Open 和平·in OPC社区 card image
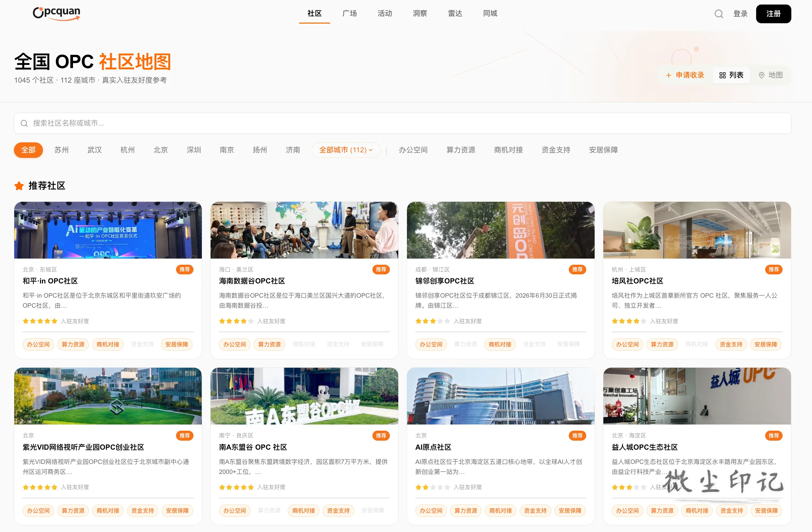812x532 pixels. tap(108, 230)
